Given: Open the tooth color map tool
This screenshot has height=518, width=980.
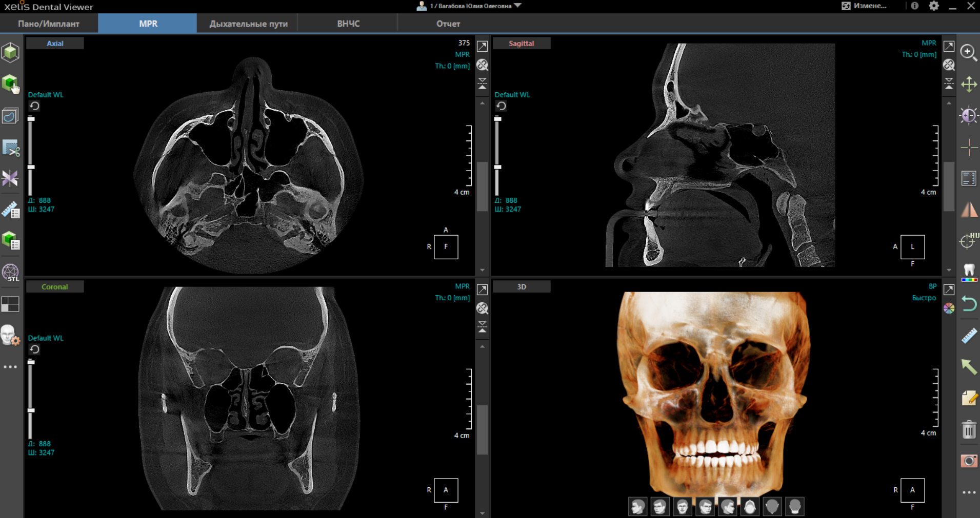Looking at the screenshot, I should tap(969, 272).
